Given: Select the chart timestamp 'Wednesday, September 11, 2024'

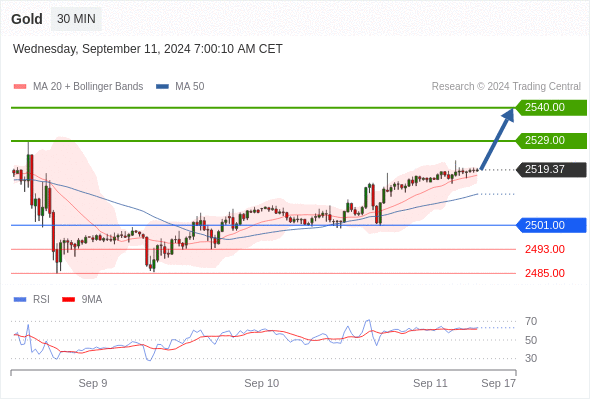Looking at the screenshot, I should [x=102, y=49].
